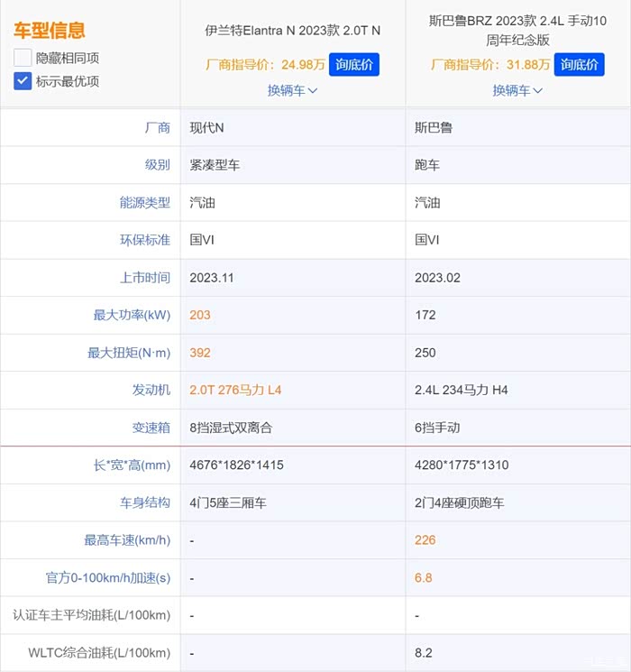
Task: Select the 172 power value
Action: 425,315
